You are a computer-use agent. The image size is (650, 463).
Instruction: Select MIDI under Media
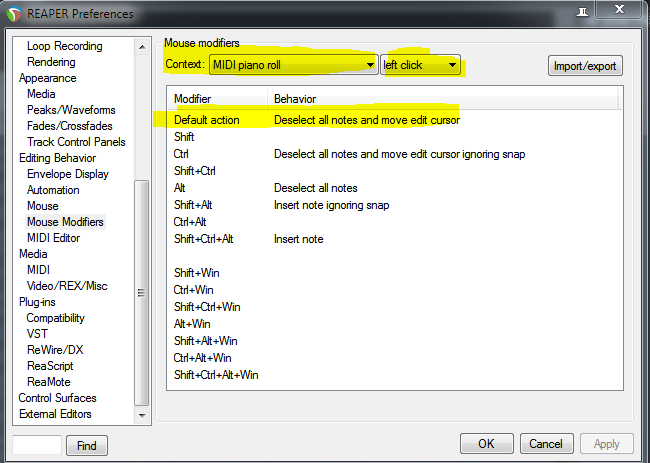pos(39,270)
